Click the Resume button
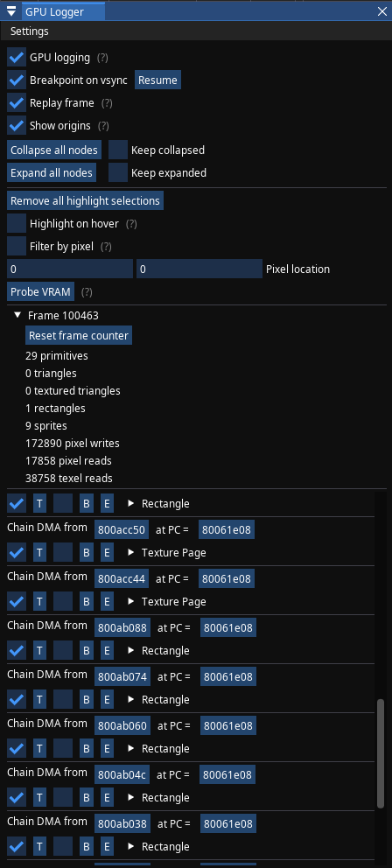Screen dimensions: 392x868 coord(157,80)
